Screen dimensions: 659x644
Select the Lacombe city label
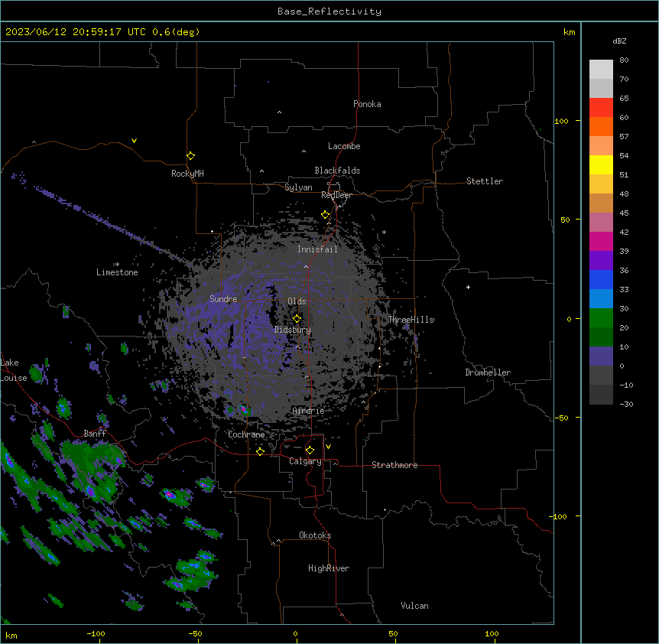pos(344,146)
